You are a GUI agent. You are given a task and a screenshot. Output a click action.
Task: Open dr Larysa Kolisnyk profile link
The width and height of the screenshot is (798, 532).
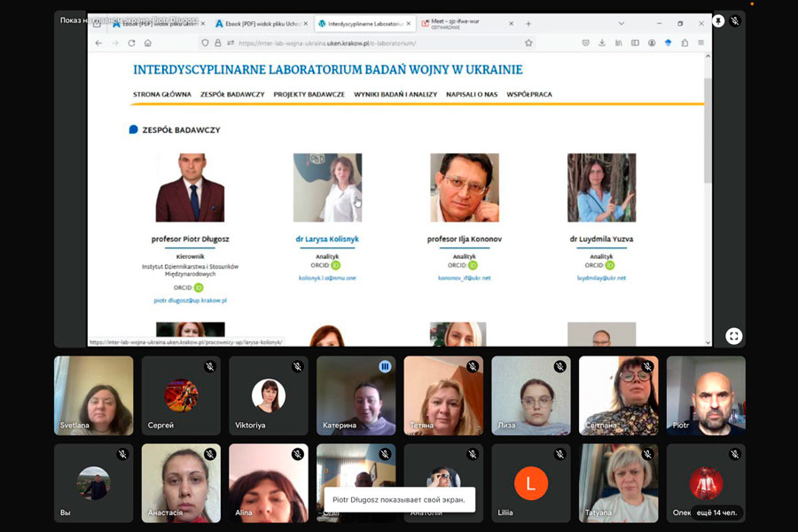coord(327,239)
